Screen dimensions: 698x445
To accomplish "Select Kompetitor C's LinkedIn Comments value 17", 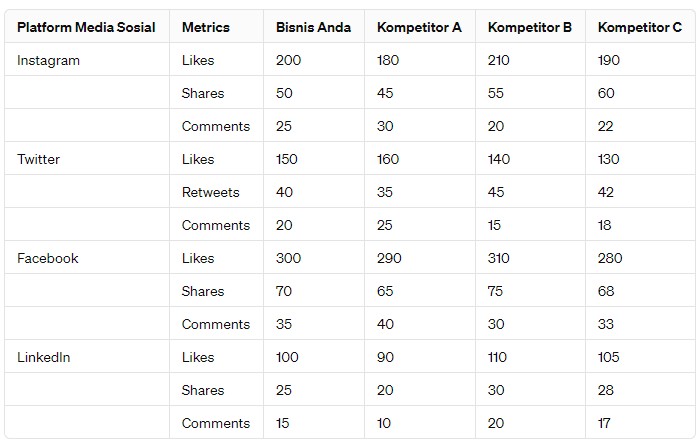I will (x=605, y=423).
